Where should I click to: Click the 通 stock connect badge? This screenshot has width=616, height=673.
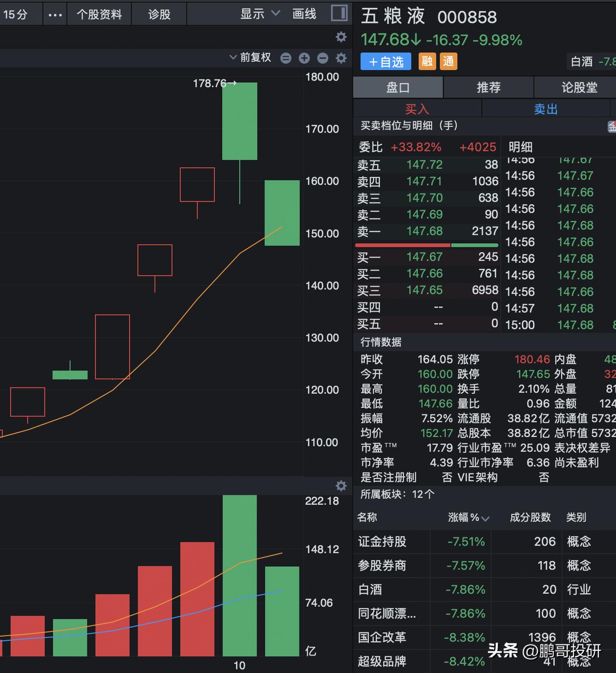coord(449,62)
